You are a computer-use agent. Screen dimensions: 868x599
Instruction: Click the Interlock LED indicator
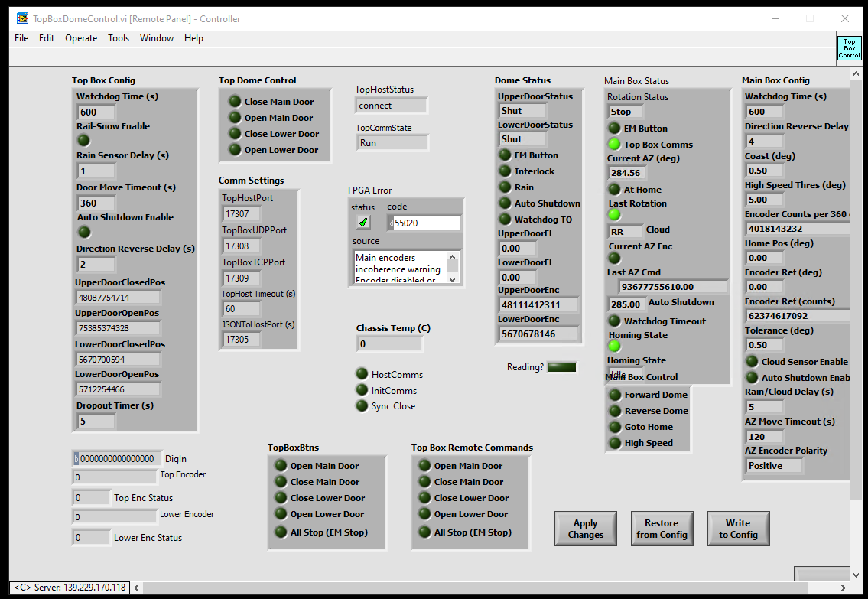pyautogui.click(x=505, y=171)
